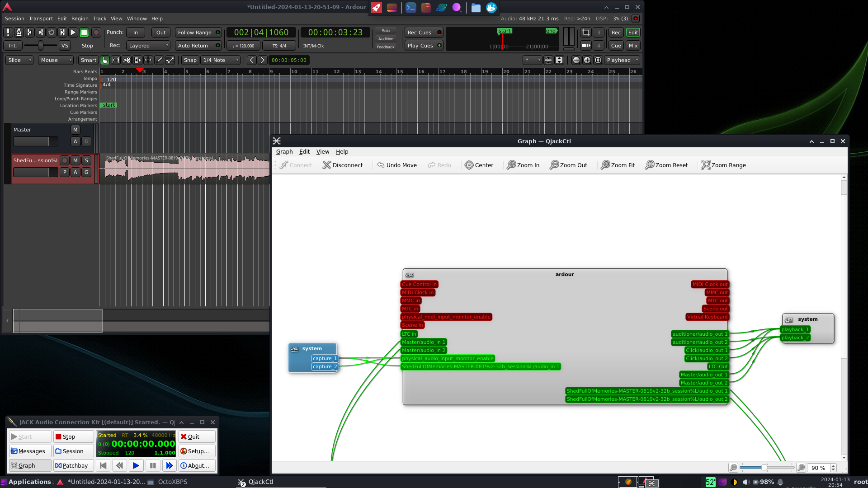
Task: Toggle loop playback button
Action: [x=51, y=33]
